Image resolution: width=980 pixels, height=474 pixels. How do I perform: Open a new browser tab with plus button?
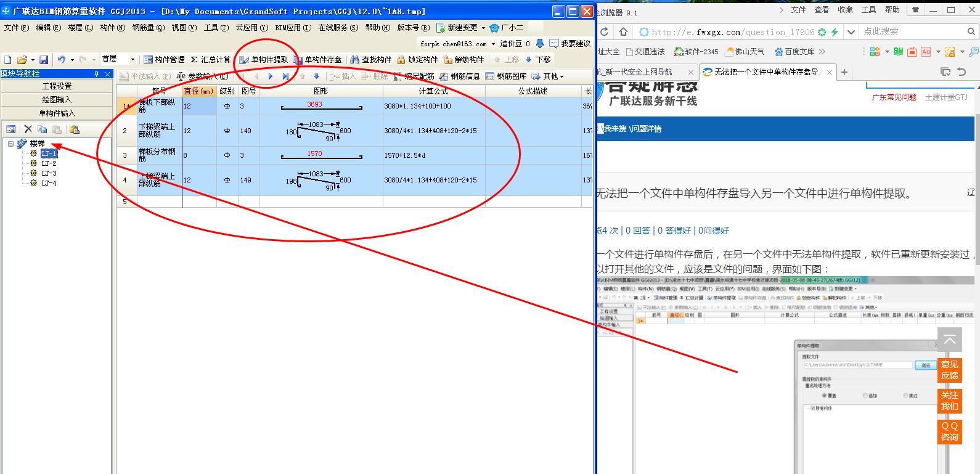844,72
